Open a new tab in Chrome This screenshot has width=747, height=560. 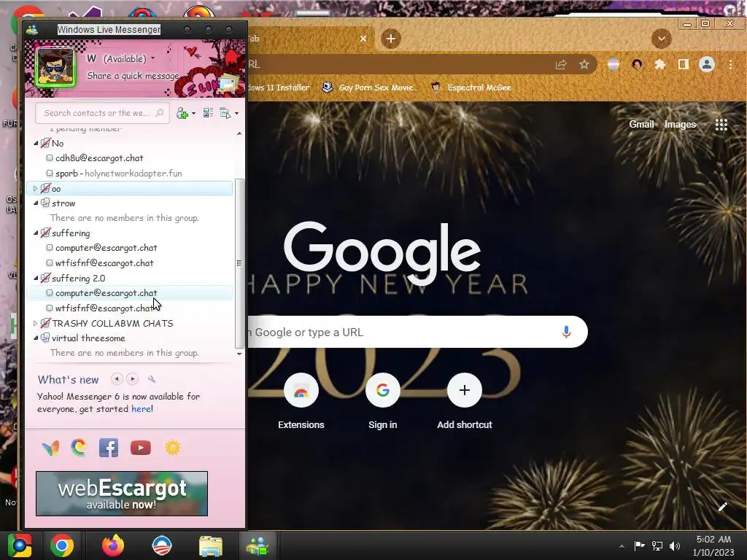(x=391, y=39)
